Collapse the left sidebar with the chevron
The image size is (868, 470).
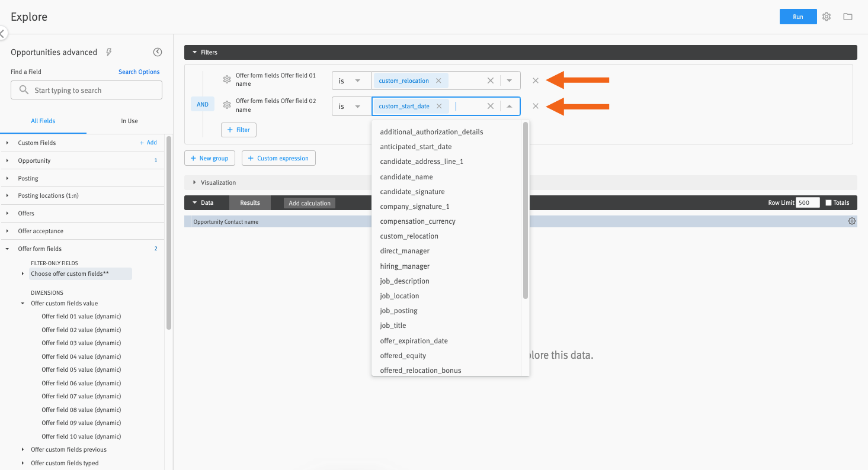click(x=2, y=34)
